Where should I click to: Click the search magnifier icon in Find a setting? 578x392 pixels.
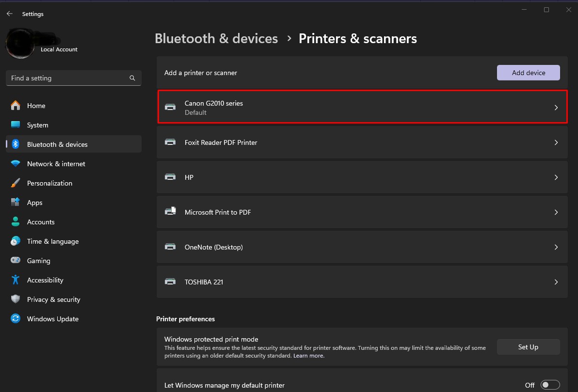132,78
